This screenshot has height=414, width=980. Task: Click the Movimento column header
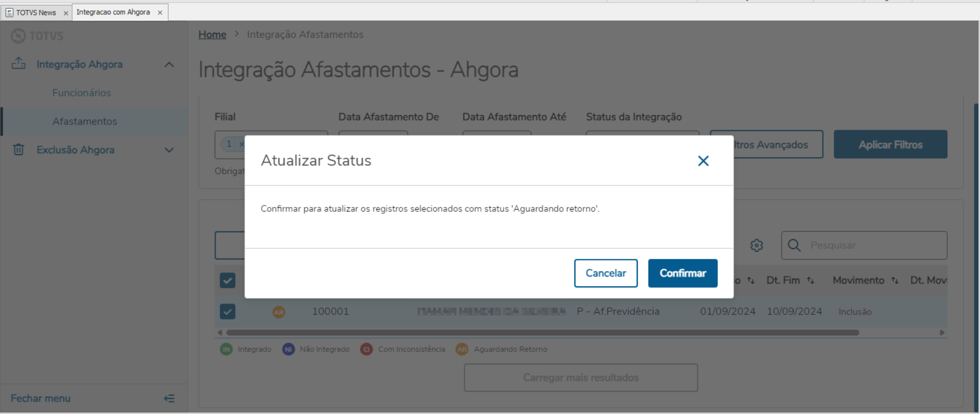tap(858, 280)
